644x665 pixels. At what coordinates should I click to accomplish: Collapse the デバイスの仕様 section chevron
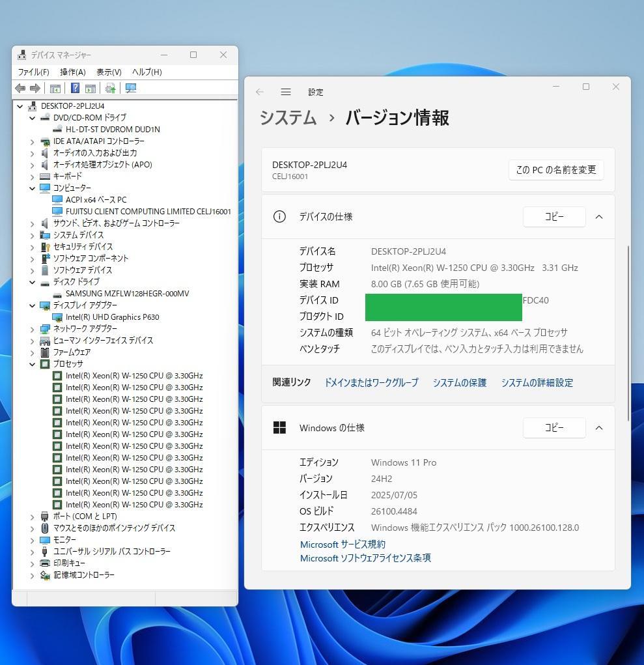pyautogui.click(x=598, y=217)
